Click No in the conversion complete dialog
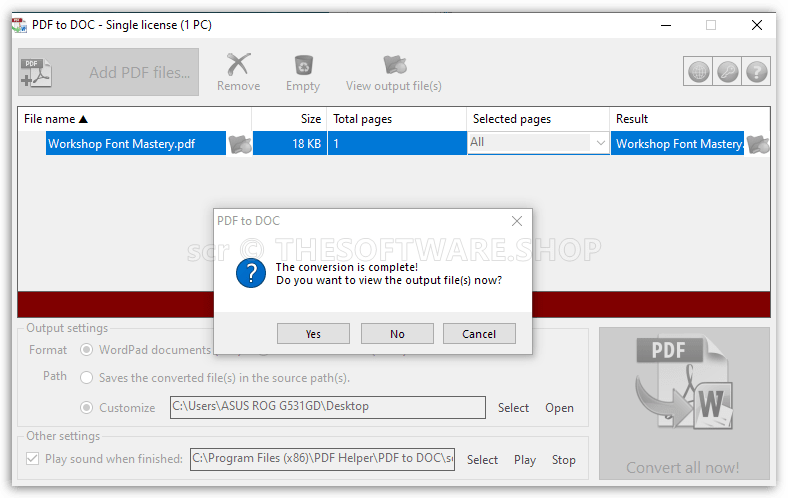This screenshot has width=788, height=498. click(x=397, y=334)
